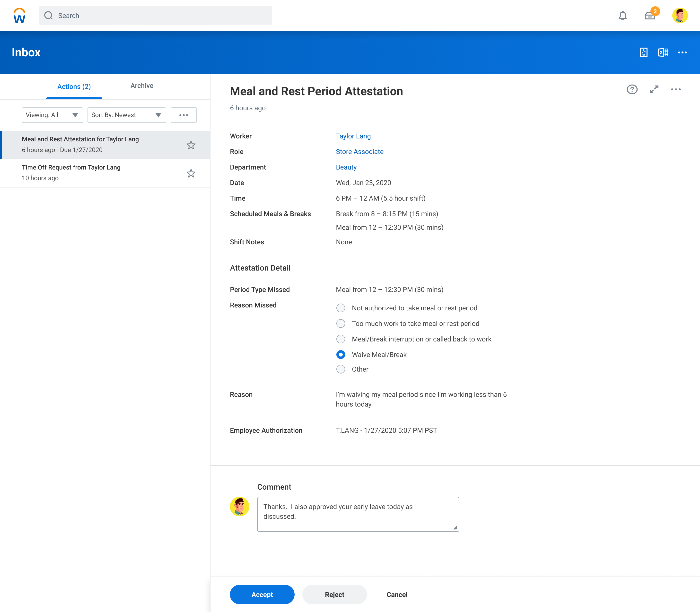Open Taylor Lang worker link
The height and width of the screenshot is (612, 700).
[353, 136]
